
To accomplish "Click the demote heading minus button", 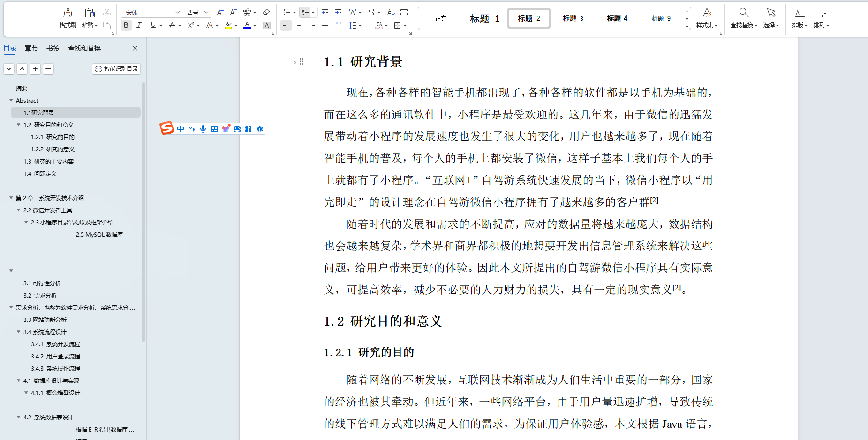I will (48, 69).
